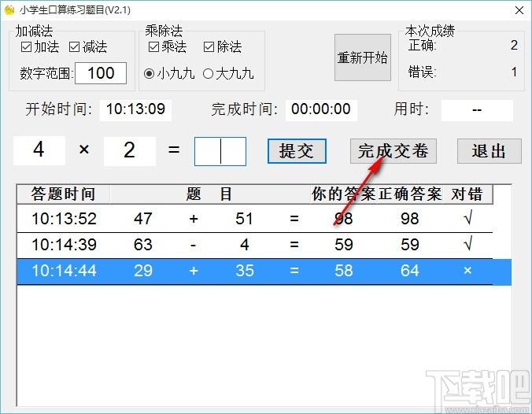Click your answer 58 in highlighted row
Viewport: 532px width, 414px height.
344,271
